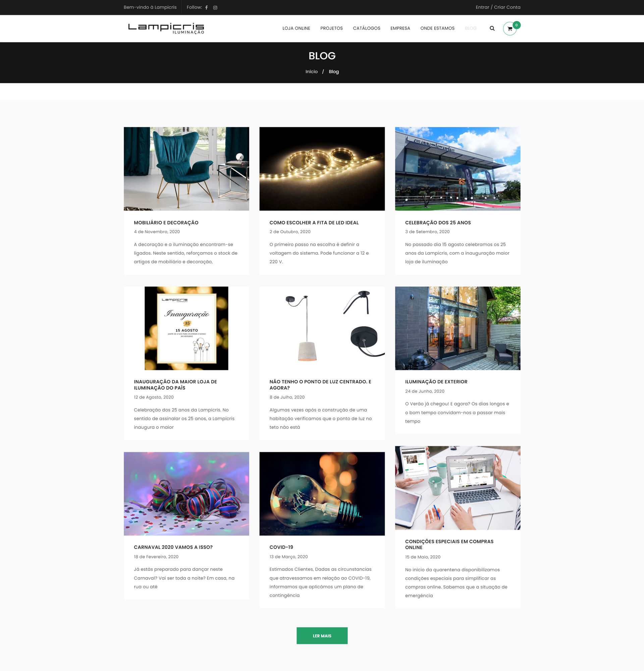
Task: Click the Início breadcrumb link
Action: [x=311, y=71]
